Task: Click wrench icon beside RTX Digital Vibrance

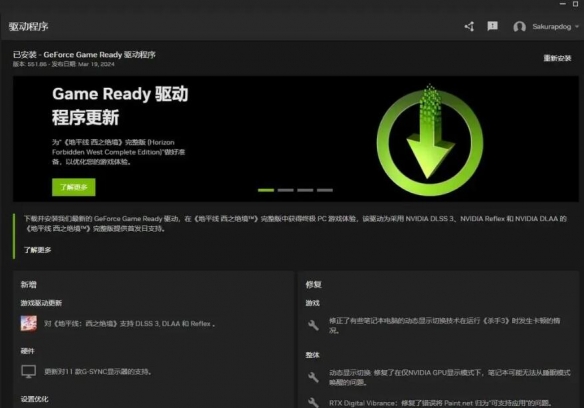Action: click(x=313, y=403)
